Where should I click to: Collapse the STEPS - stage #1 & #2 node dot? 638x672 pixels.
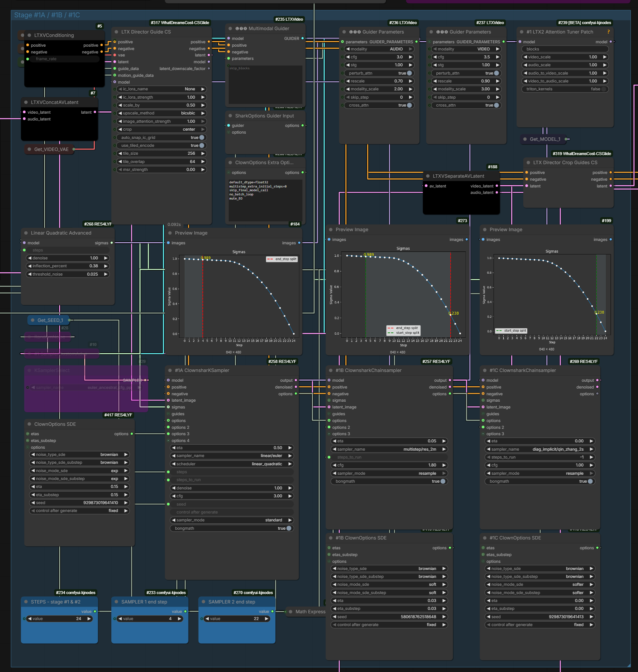26,602
